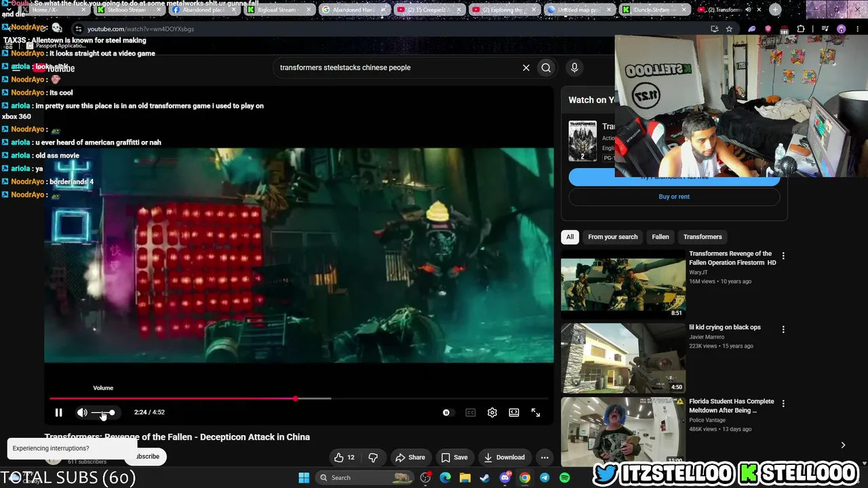Open Transformers Revenge of the Fallen Operation Firestorm title
The height and width of the screenshot is (488, 868).
(x=732, y=258)
